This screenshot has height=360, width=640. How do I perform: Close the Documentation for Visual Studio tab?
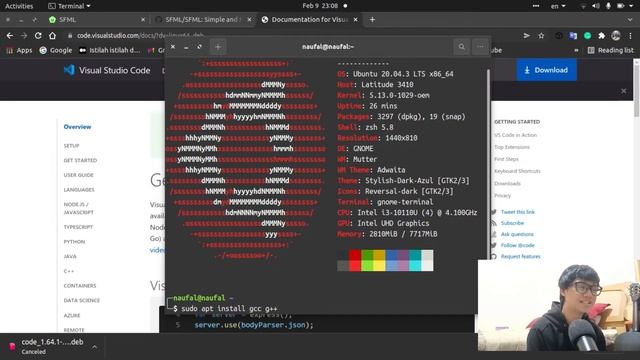[x=356, y=19]
